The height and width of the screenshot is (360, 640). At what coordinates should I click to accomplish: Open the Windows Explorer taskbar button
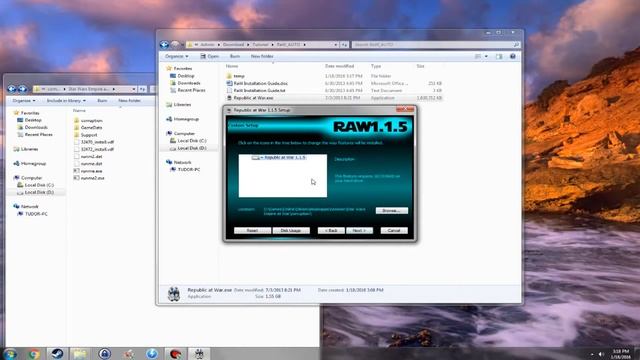pyautogui.click(x=80, y=354)
